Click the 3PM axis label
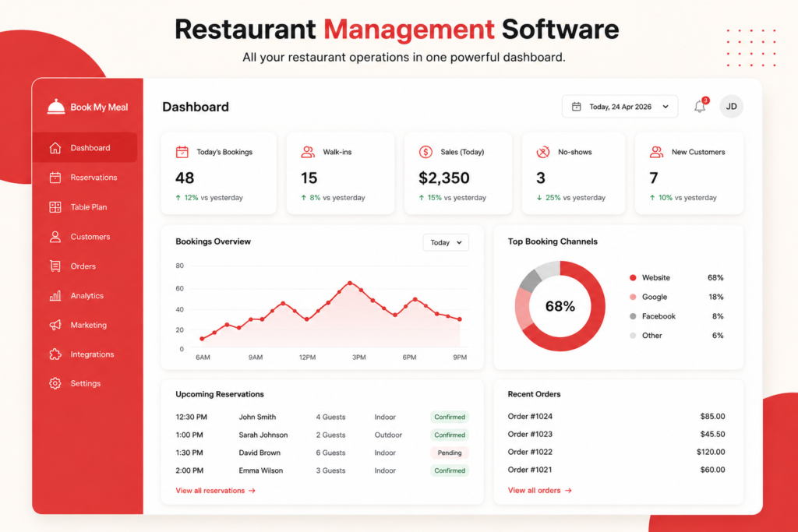The width and height of the screenshot is (798, 532). point(358,358)
